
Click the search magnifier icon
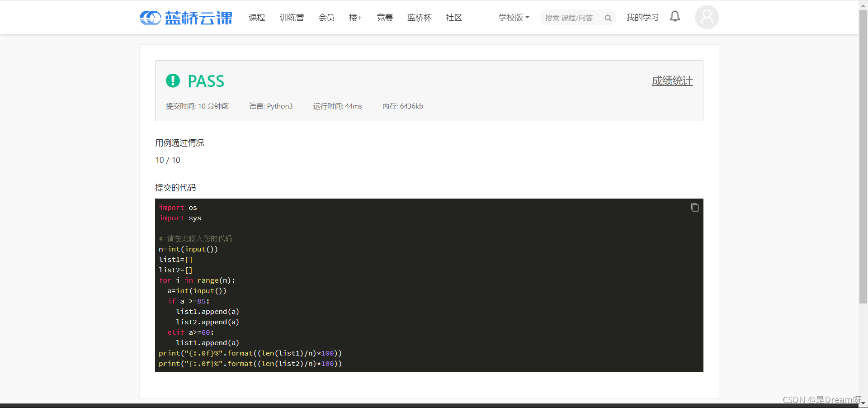[x=608, y=18]
